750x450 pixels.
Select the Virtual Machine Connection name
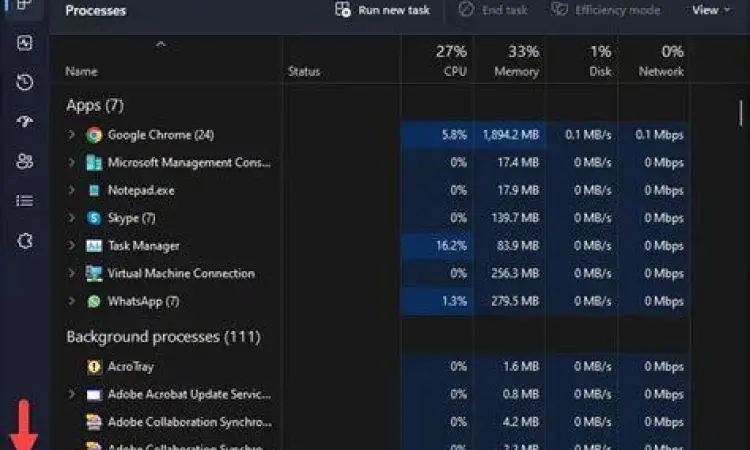coord(181,274)
